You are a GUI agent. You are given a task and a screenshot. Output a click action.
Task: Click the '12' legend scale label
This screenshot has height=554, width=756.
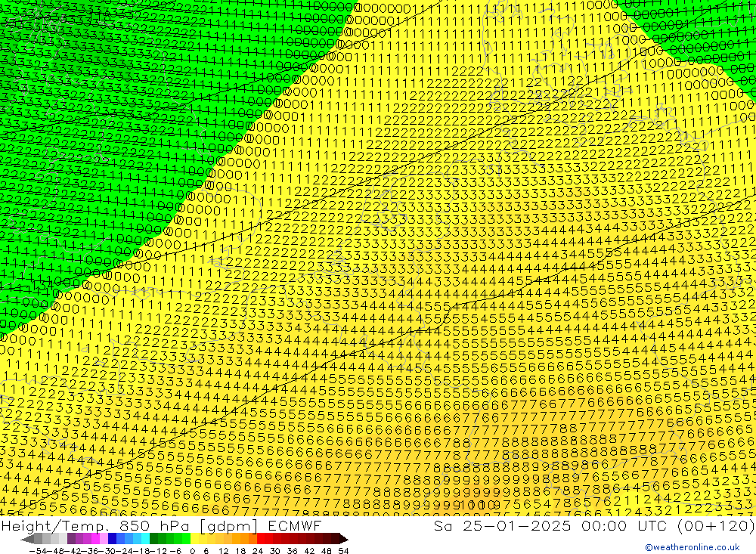(223, 551)
